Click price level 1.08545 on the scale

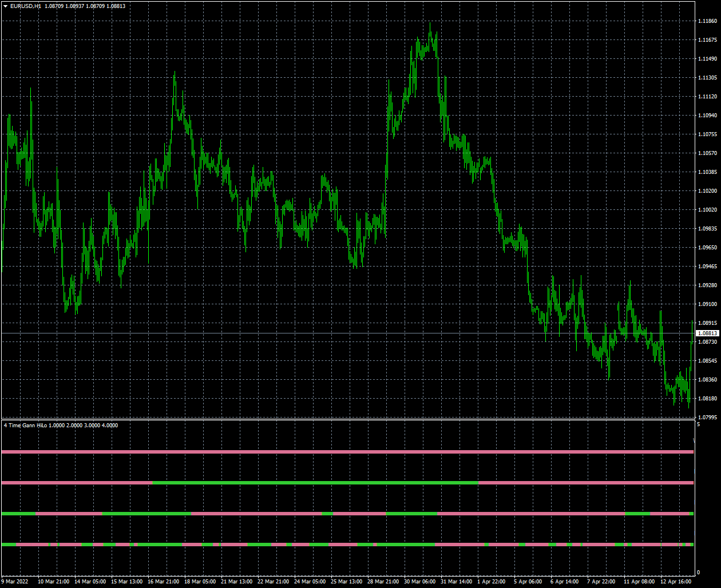tap(707, 361)
